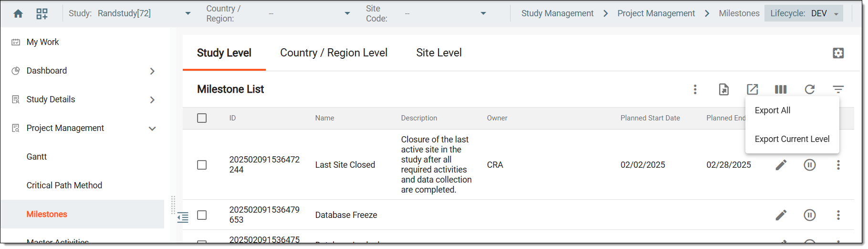
Task: Choose Export Current Level
Action: point(792,139)
